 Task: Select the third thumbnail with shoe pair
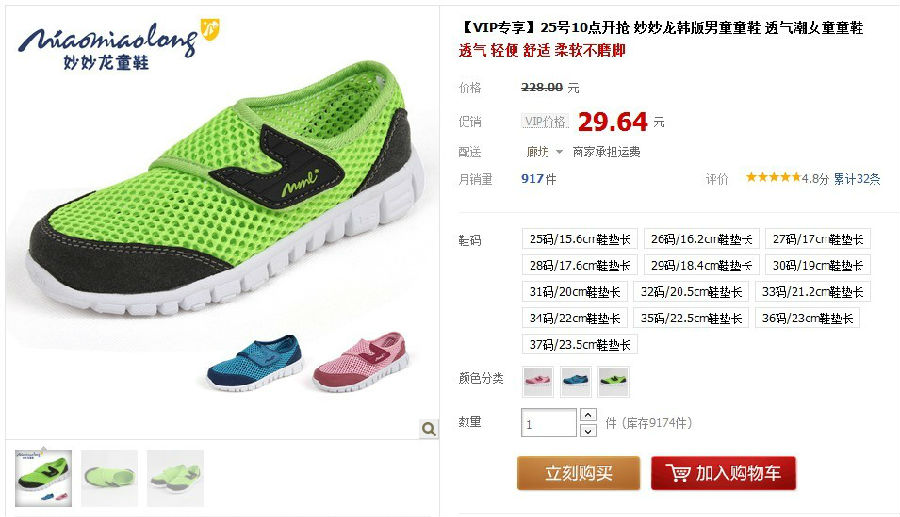click(175, 479)
